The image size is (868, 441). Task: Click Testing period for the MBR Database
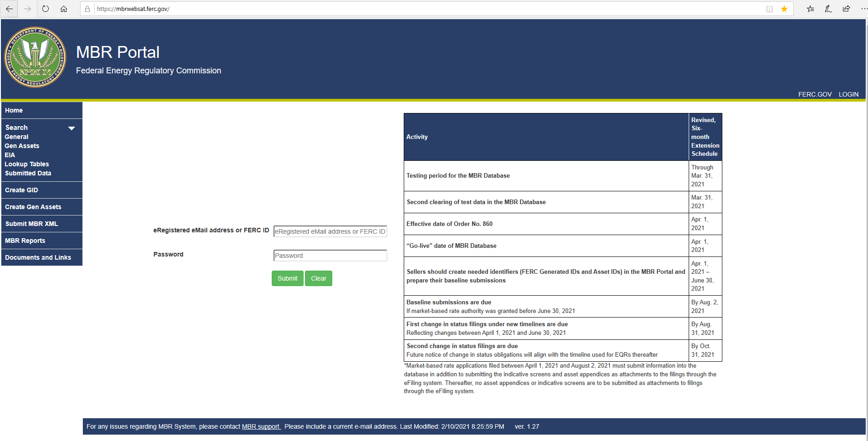point(458,175)
